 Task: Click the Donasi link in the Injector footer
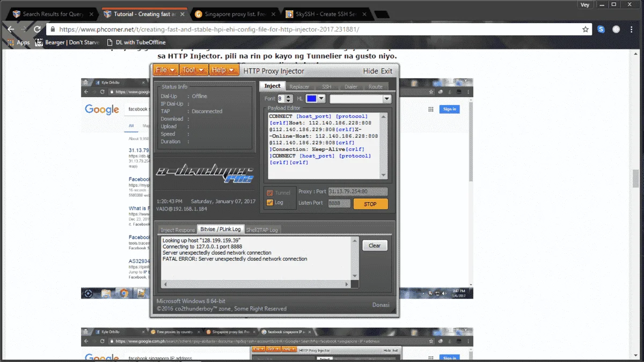tap(380, 305)
